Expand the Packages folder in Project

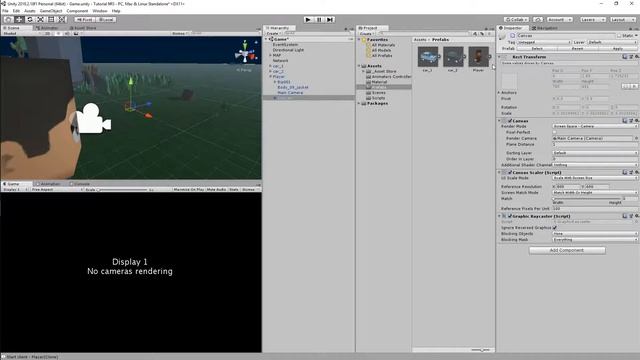point(359,103)
